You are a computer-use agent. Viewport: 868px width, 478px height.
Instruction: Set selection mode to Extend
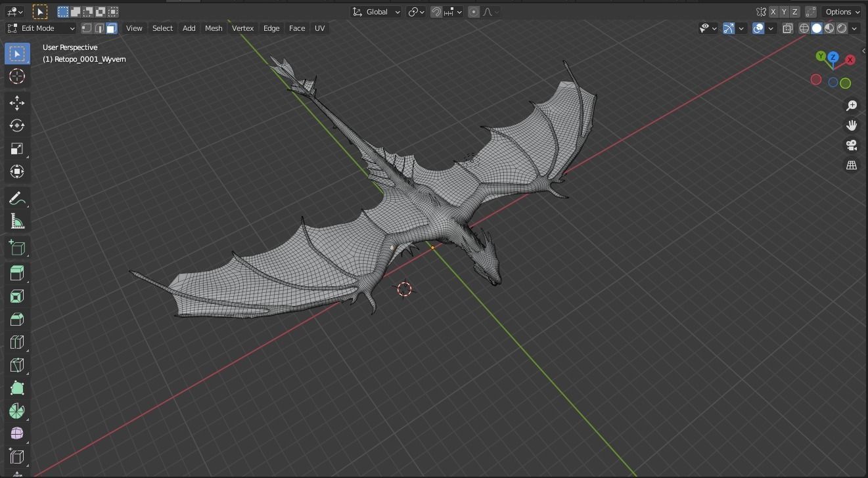[76, 12]
